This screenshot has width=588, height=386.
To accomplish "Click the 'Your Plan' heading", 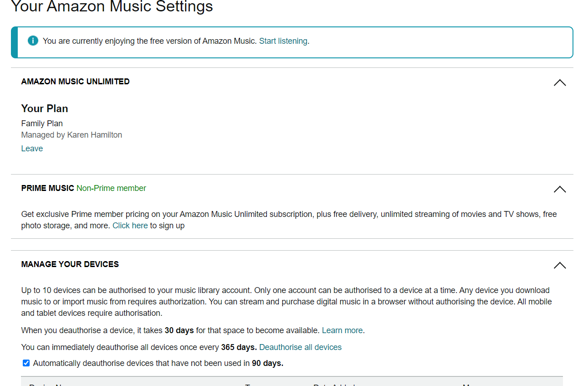I will pyautogui.click(x=45, y=108).
